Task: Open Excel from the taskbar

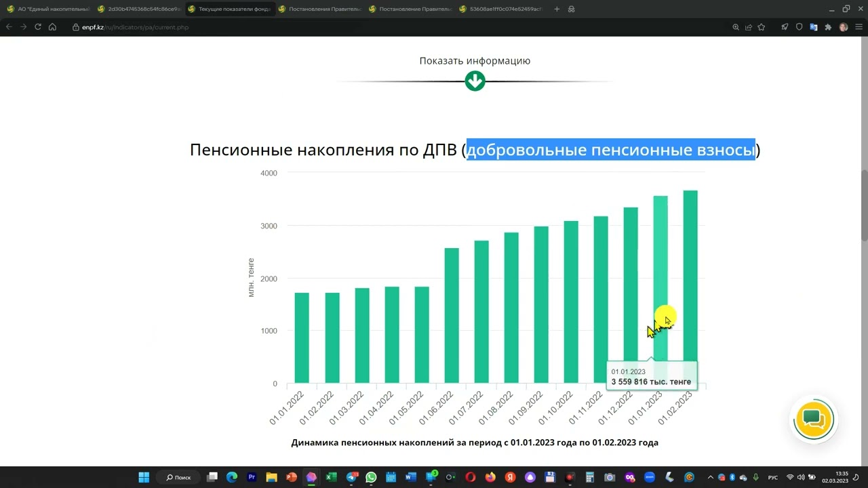Action: pos(331,477)
